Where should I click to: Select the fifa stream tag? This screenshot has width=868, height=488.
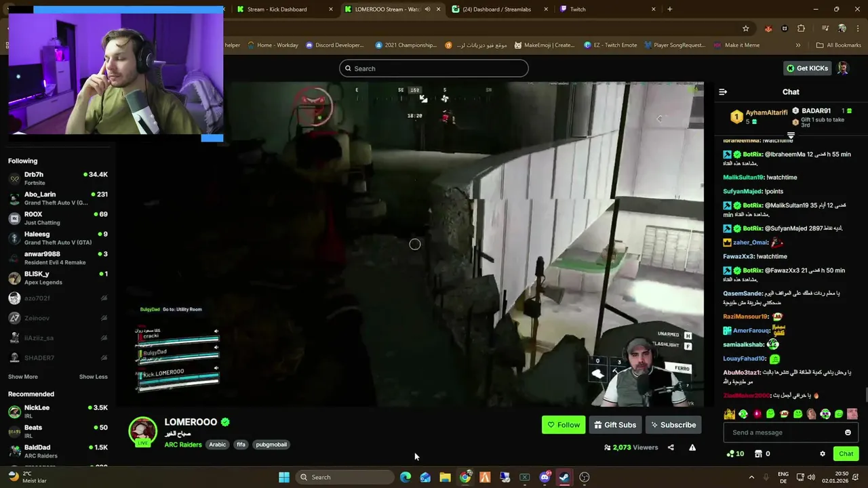coord(241,445)
